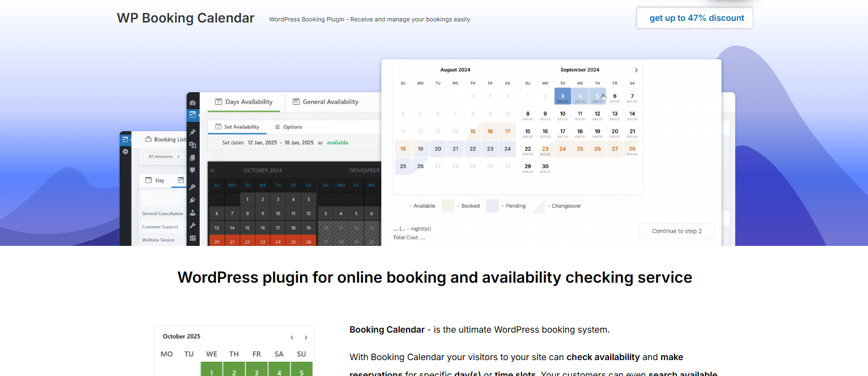The image size is (868, 376).
Task: Switch to Days Availability tab
Action: (244, 102)
